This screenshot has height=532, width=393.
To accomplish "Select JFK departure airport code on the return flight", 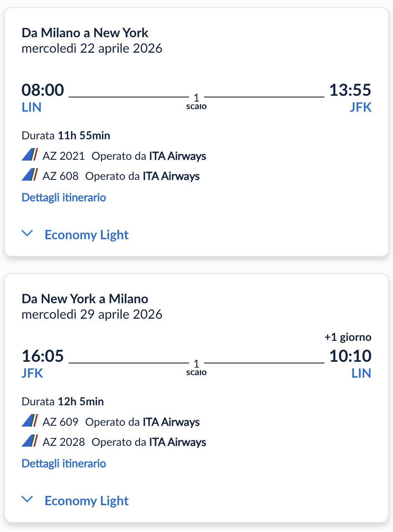I will [32, 373].
